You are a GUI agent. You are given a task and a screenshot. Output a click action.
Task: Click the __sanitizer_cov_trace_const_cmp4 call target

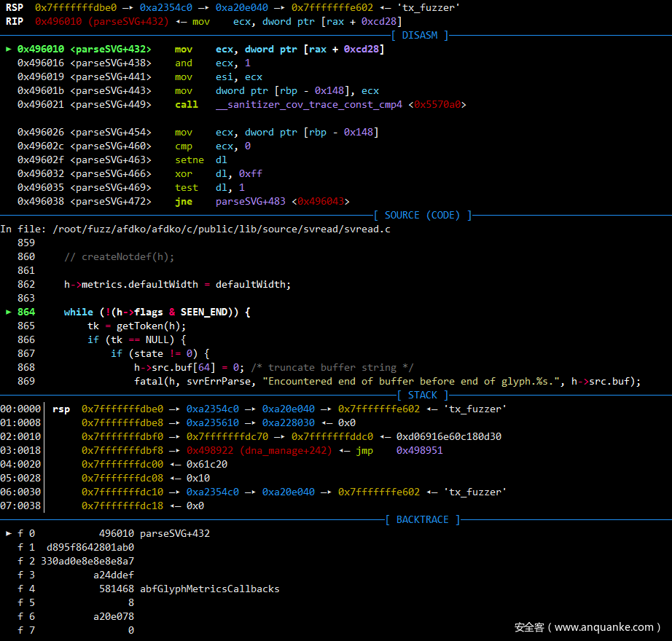(x=309, y=104)
